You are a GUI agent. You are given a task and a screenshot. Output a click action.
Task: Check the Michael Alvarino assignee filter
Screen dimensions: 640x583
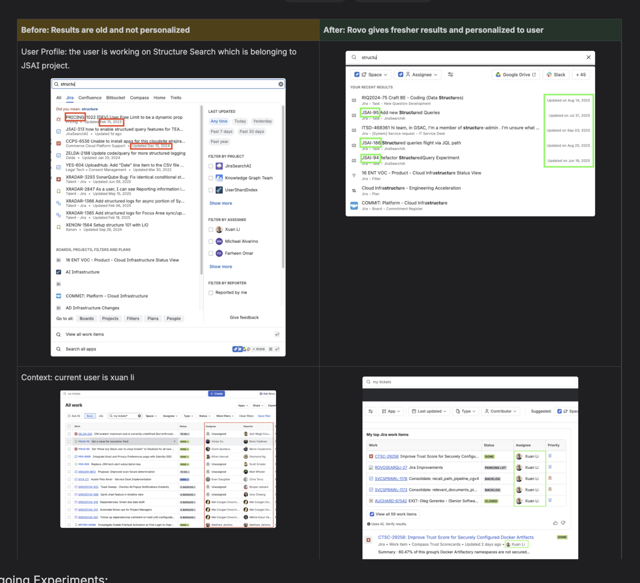point(211,241)
